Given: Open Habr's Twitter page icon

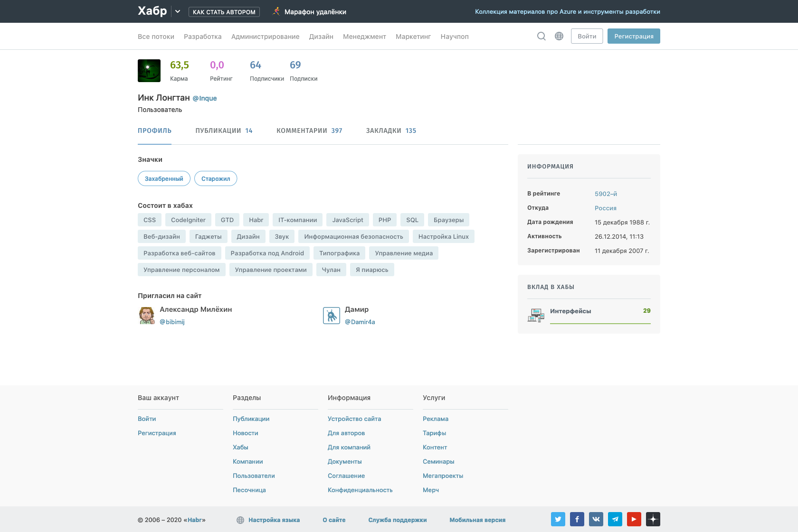Looking at the screenshot, I should pos(558,519).
